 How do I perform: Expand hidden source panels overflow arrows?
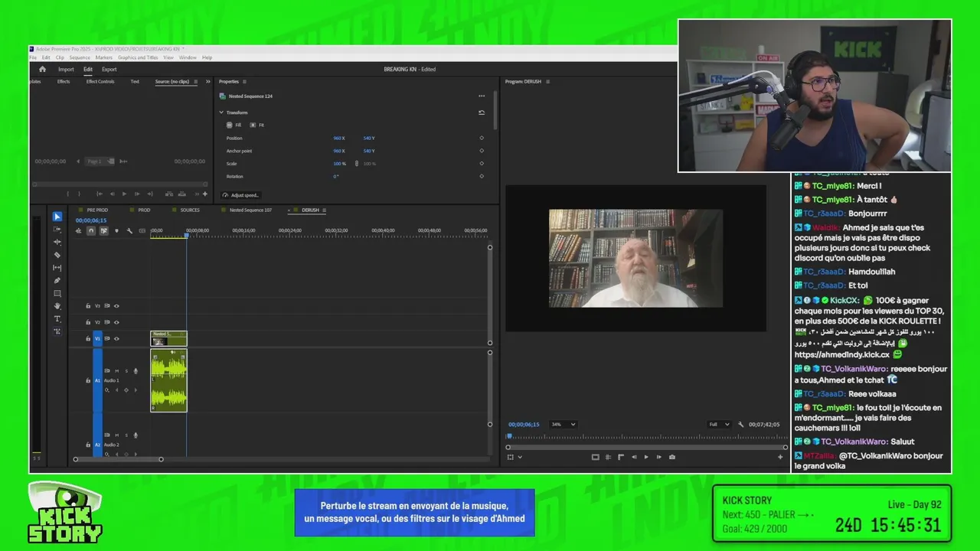(208, 82)
